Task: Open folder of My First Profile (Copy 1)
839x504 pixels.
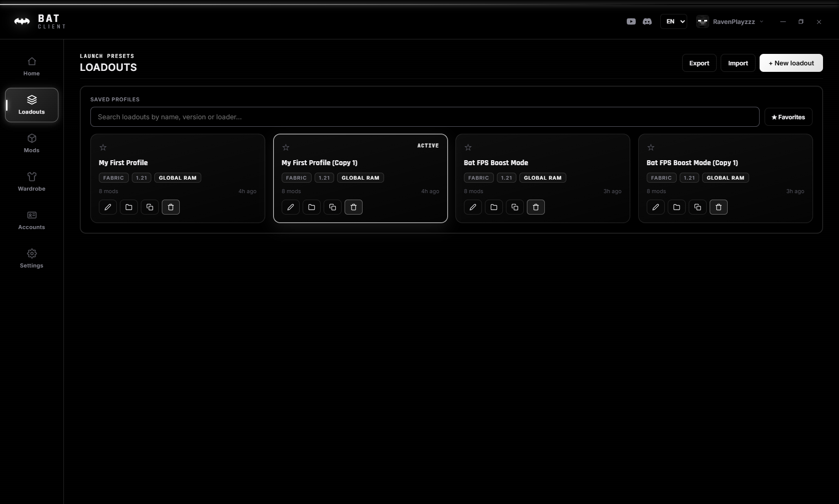Action: pyautogui.click(x=312, y=207)
